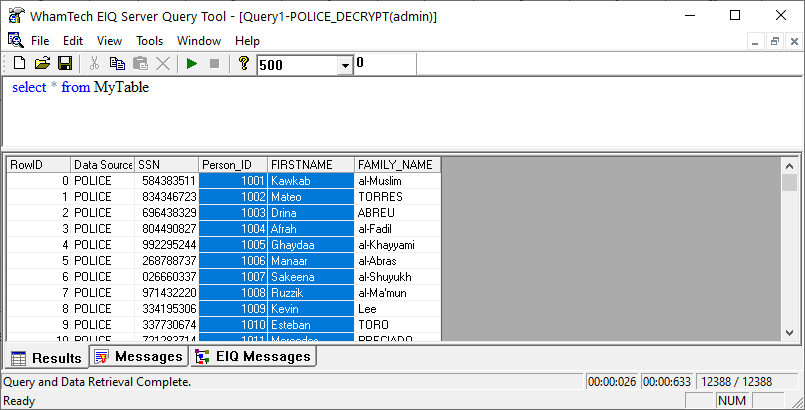Screen dimensions: 805x410
Task: Select family name cell al-Khayyami
Action: point(397,245)
